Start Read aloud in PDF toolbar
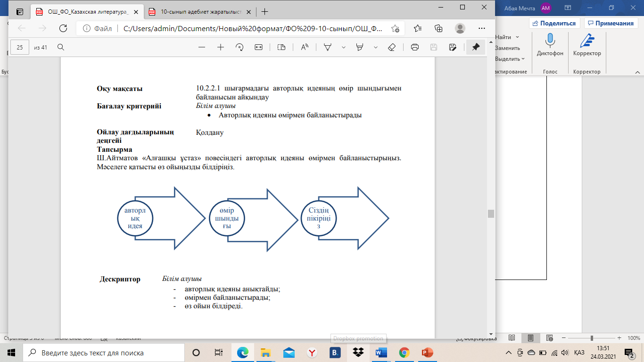The width and height of the screenshot is (644, 362). [x=305, y=47]
